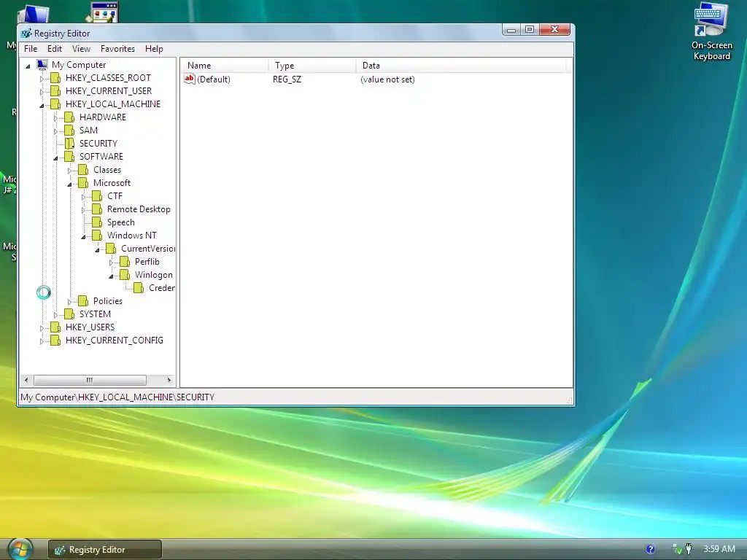
Task: Sort values by the Type column header
Action: (312, 65)
